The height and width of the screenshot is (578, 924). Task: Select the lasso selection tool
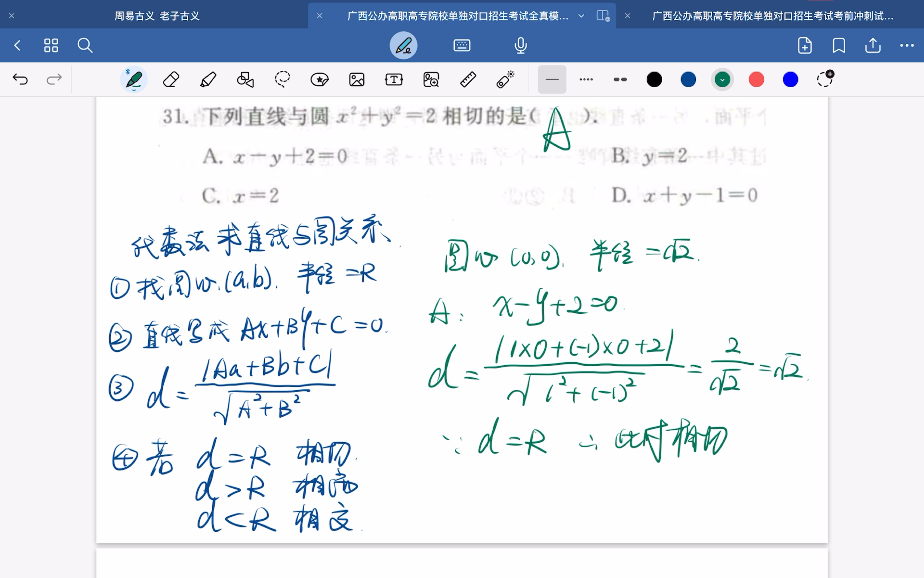pyautogui.click(x=282, y=79)
